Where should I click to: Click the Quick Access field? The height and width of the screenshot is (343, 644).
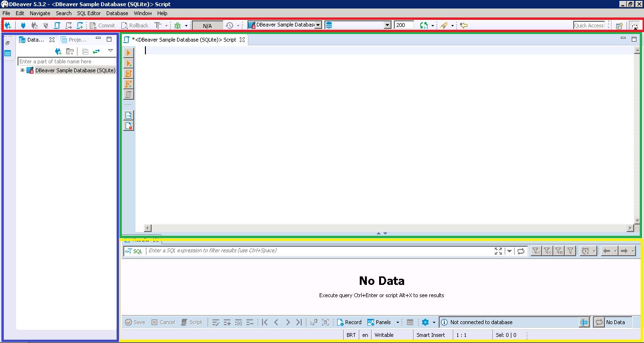(x=589, y=26)
